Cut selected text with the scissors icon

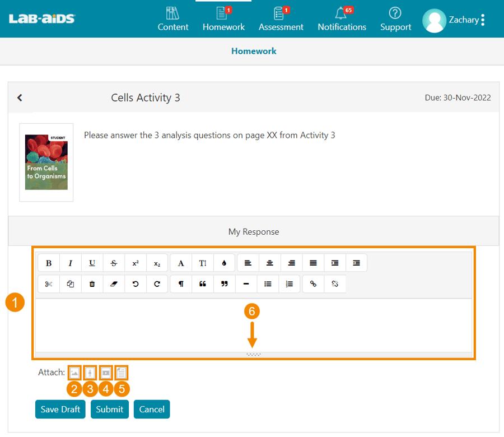pos(49,284)
